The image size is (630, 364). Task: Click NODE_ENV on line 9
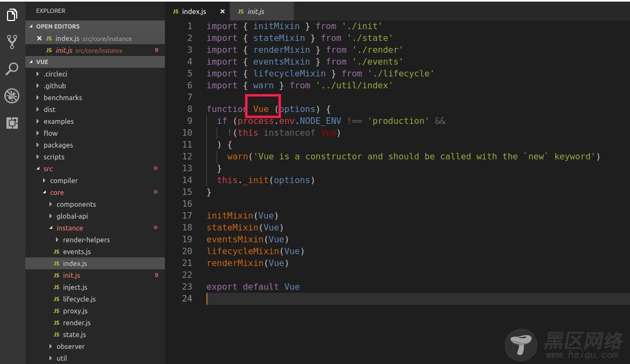click(320, 121)
